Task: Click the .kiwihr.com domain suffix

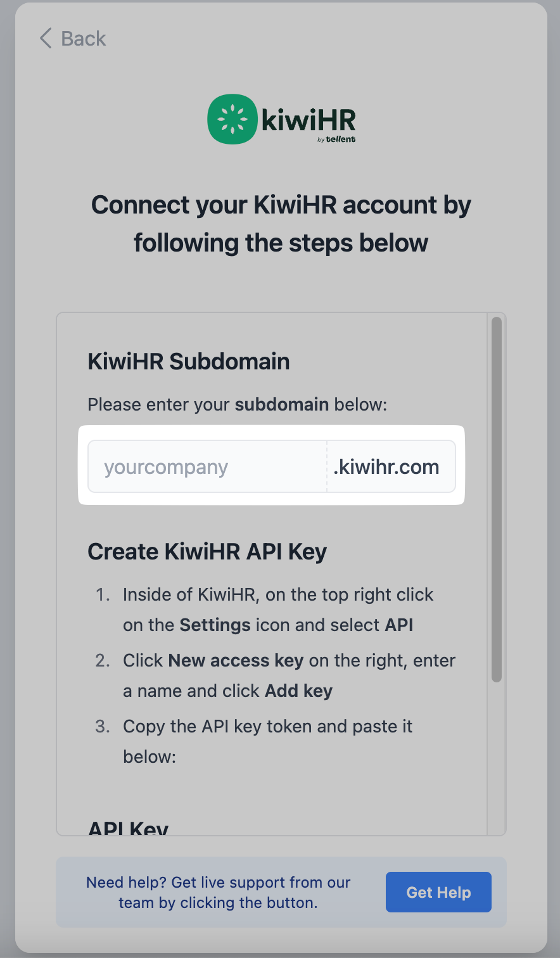Action: point(386,467)
